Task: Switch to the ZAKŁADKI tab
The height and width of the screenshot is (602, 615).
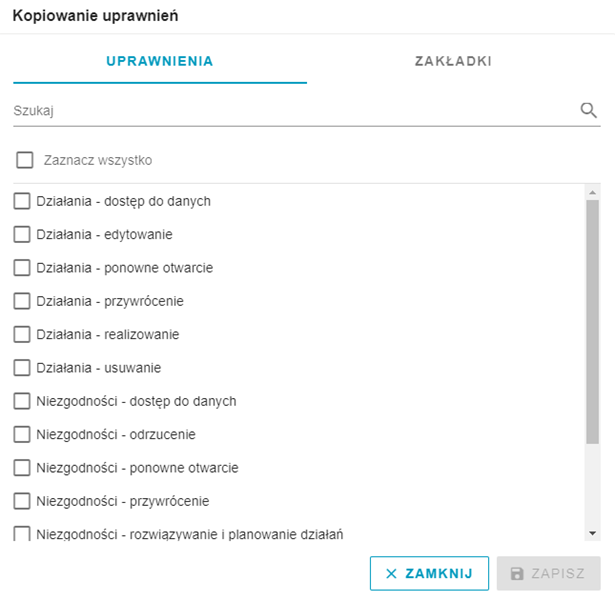Action: click(x=453, y=61)
